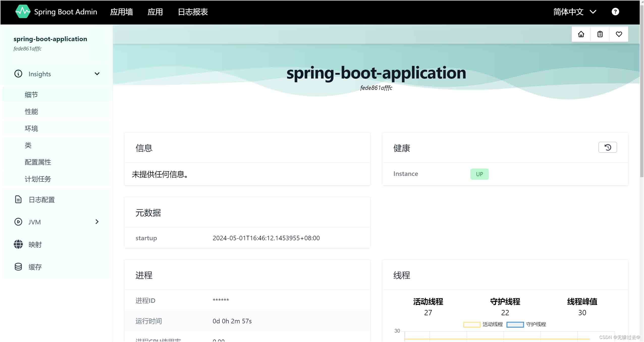Open the 应用墙 menu item
The image size is (644, 342).
(x=121, y=12)
